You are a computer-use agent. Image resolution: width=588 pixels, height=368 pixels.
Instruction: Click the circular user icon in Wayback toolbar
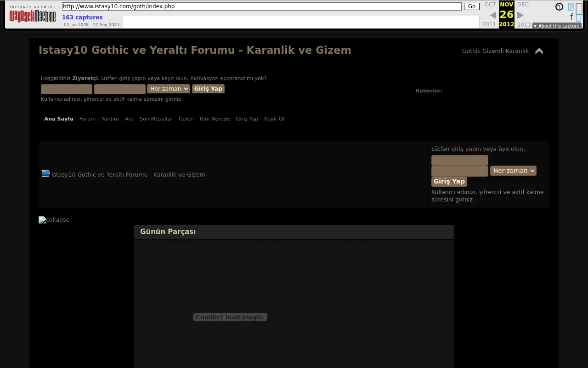coord(559,7)
